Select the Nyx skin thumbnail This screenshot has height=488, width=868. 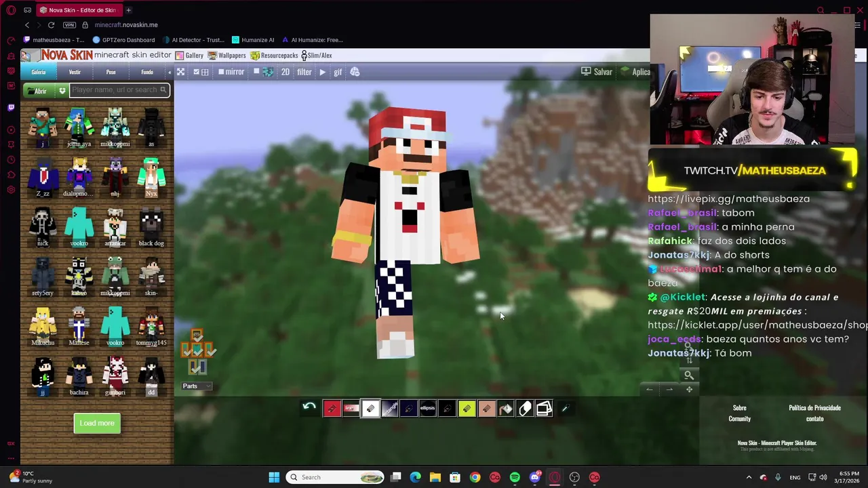click(151, 177)
